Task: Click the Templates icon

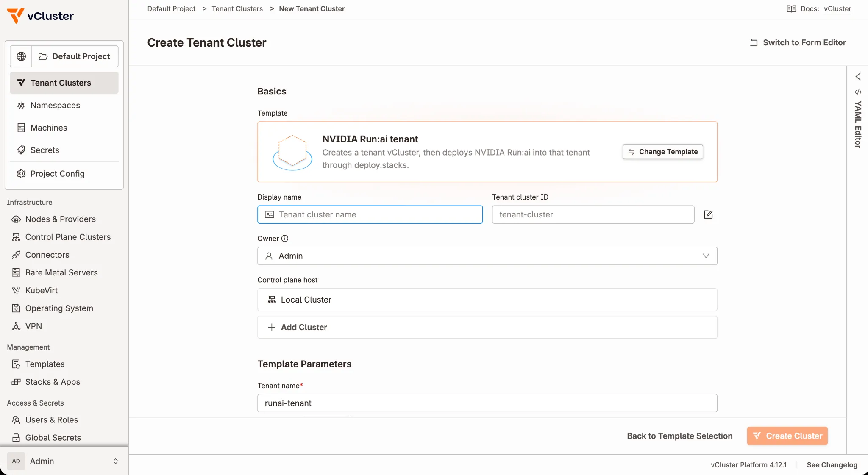Action: [x=16, y=364]
